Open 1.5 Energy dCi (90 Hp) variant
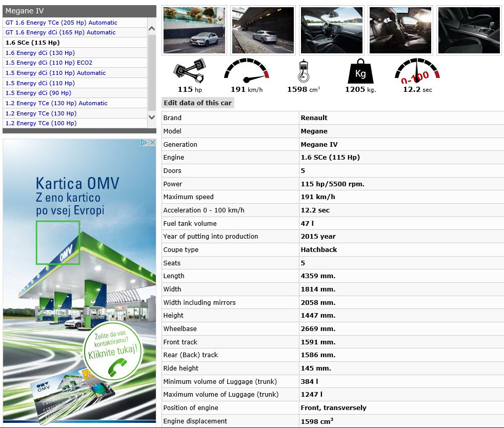The image size is (504, 428). 38,93
